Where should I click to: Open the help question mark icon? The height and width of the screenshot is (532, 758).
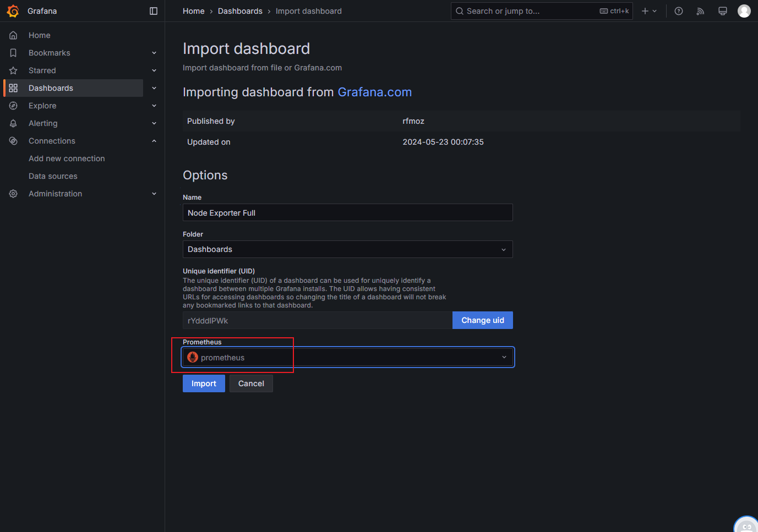(679, 11)
